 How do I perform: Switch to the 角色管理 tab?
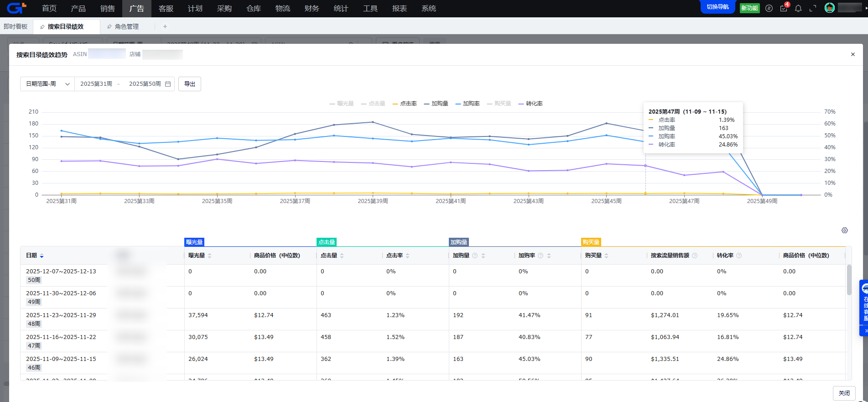[x=126, y=26]
